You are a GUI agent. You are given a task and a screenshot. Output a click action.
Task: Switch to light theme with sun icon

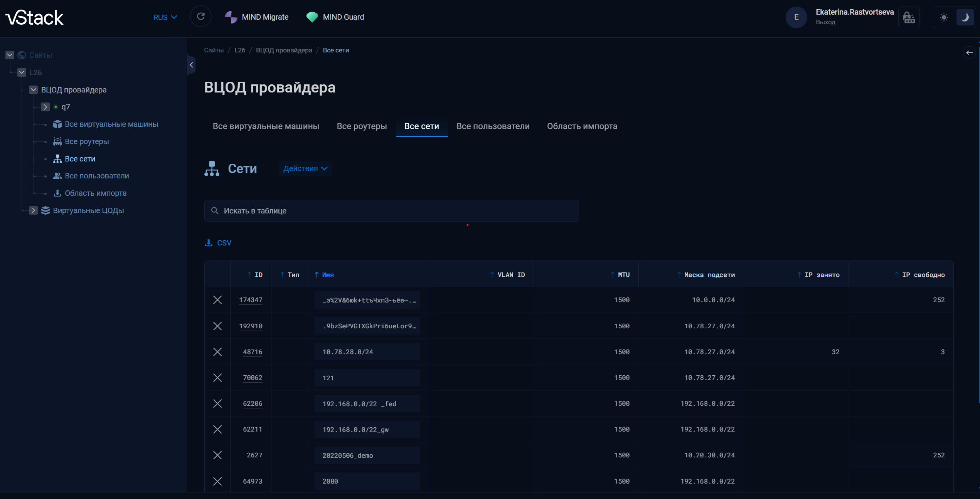943,17
